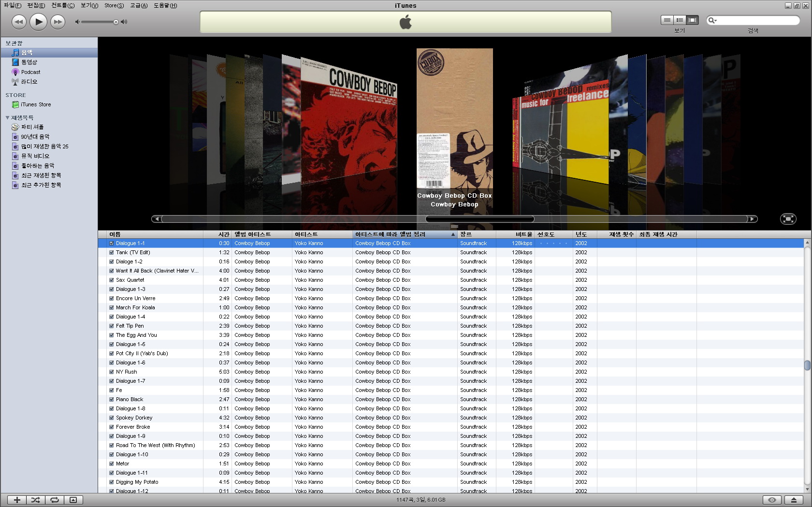Click the Play button
812x507 pixels.
click(x=38, y=22)
